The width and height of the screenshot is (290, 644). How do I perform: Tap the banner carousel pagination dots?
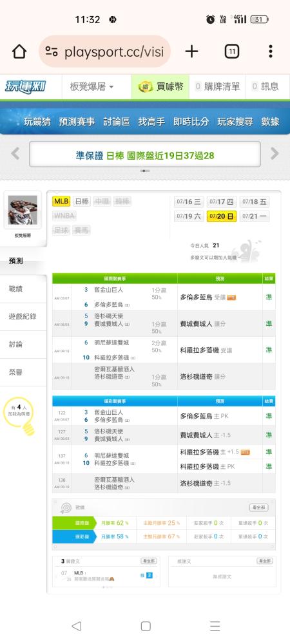(144, 171)
